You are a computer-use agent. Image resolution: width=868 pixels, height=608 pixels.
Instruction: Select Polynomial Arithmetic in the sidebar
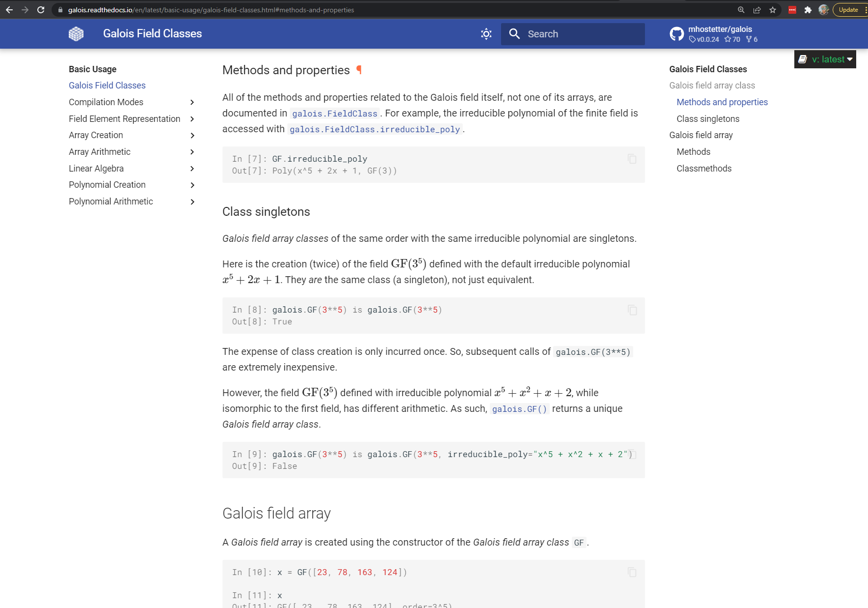[x=111, y=202]
